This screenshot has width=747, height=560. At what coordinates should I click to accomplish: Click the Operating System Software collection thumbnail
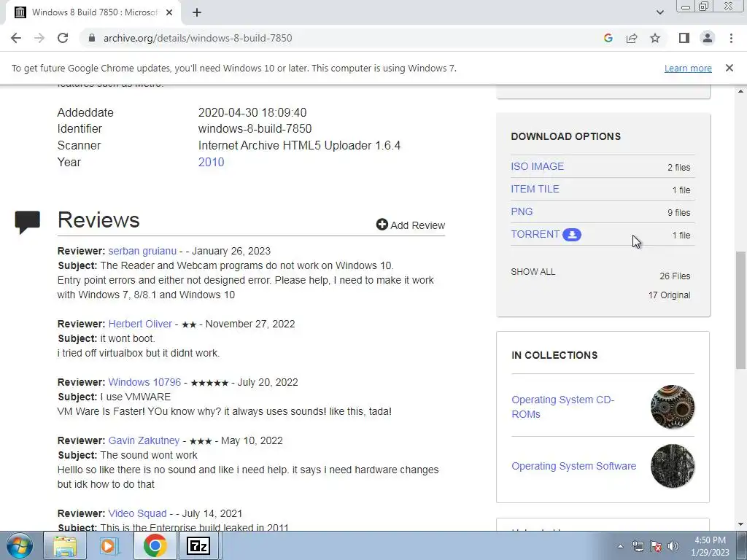pyautogui.click(x=673, y=466)
